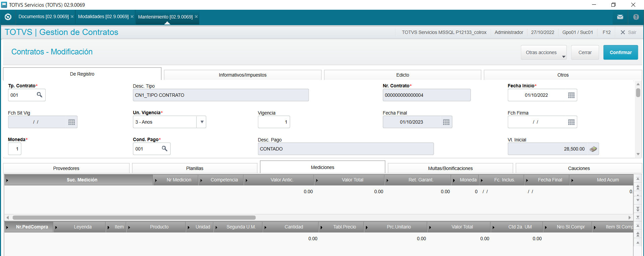Click the Moneda input field
The width and height of the screenshot is (644, 256).
[15, 149]
